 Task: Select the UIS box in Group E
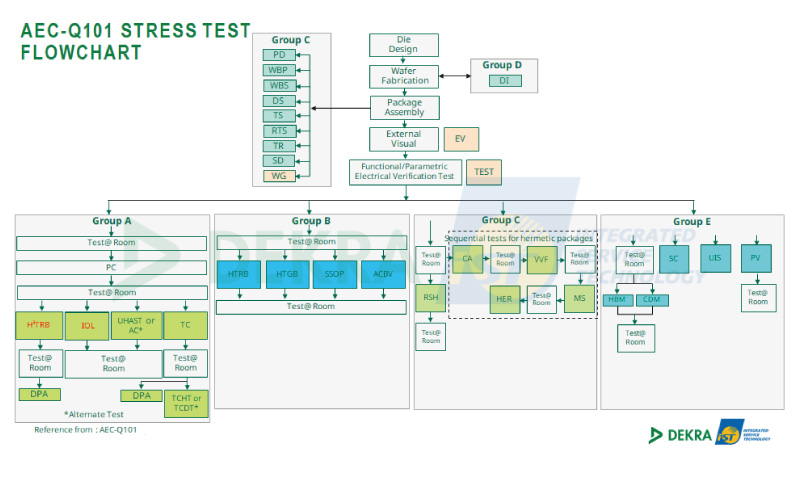coord(714,258)
